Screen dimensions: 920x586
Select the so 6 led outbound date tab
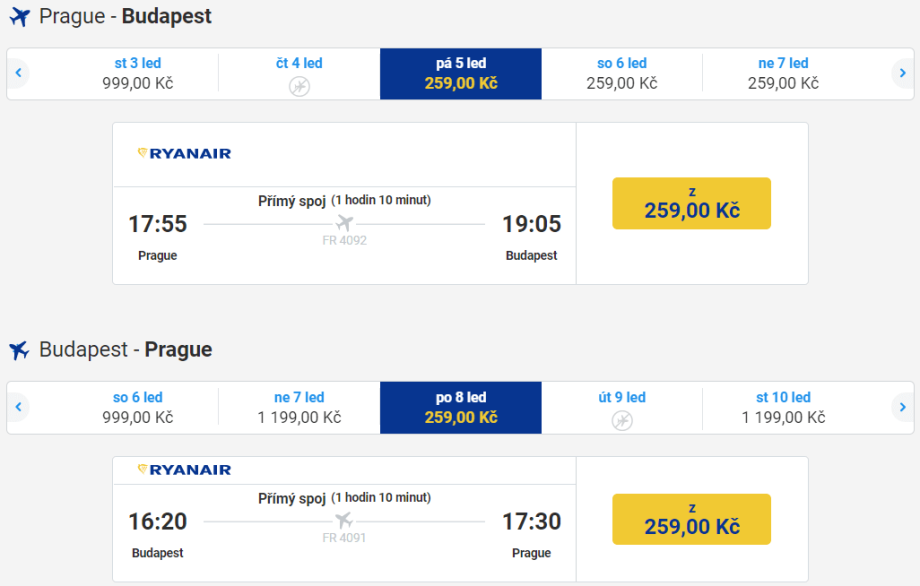[x=622, y=73]
